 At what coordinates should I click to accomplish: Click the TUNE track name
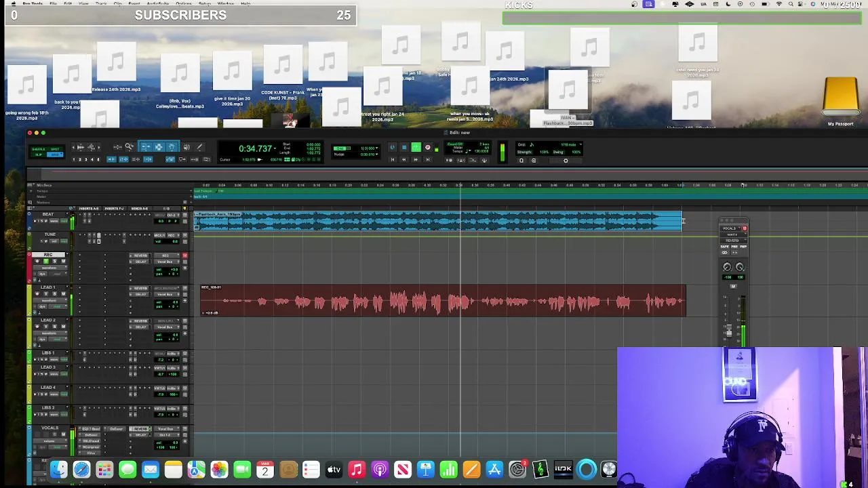pyautogui.click(x=50, y=235)
